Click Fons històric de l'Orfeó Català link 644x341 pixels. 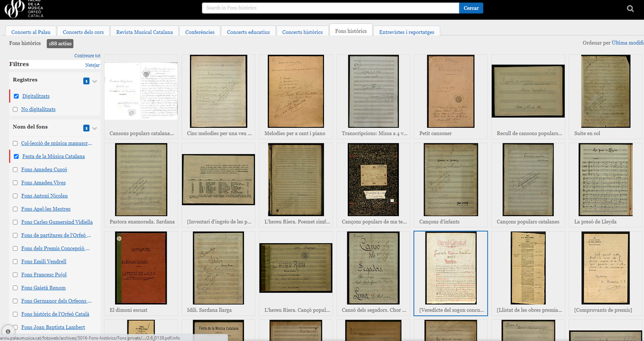56,314
